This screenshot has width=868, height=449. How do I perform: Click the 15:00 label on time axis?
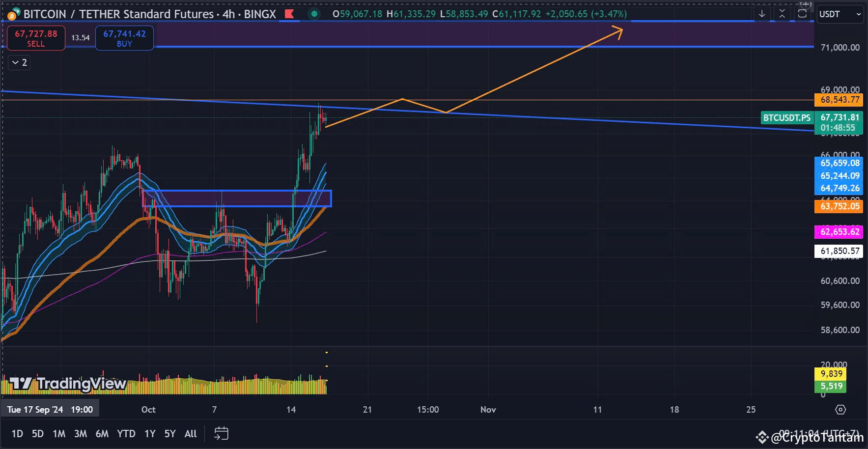pyautogui.click(x=428, y=409)
